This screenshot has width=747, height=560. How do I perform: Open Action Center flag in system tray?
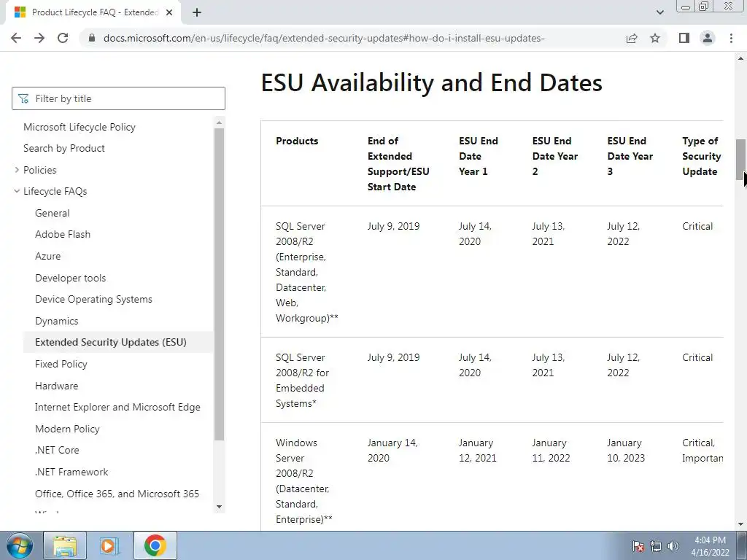pos(638,546)
